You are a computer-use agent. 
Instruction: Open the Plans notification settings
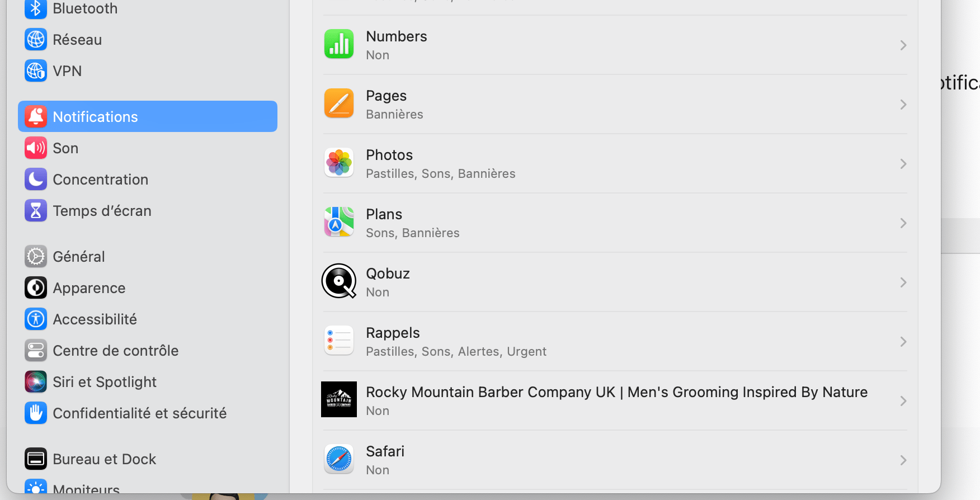(615, 223)
